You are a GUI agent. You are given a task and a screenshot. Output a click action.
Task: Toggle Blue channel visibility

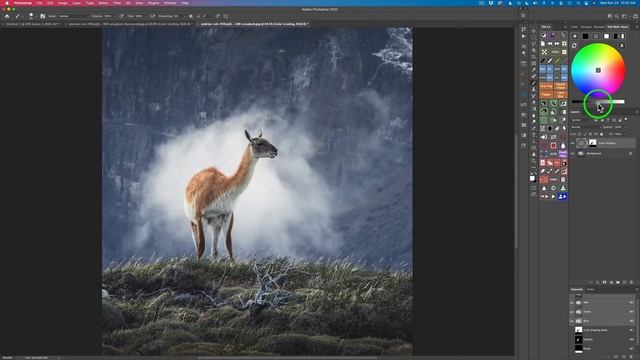[x=572, y=321]
